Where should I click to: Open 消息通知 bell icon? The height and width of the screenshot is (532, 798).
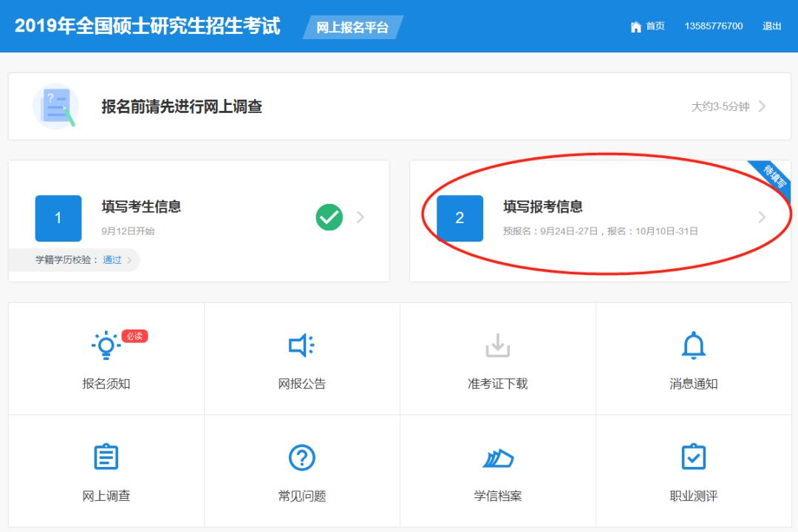pos(693,345)
